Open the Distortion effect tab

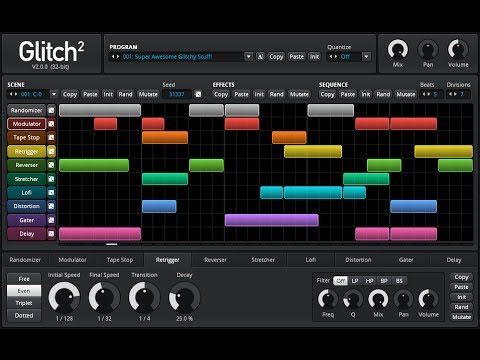358,260
